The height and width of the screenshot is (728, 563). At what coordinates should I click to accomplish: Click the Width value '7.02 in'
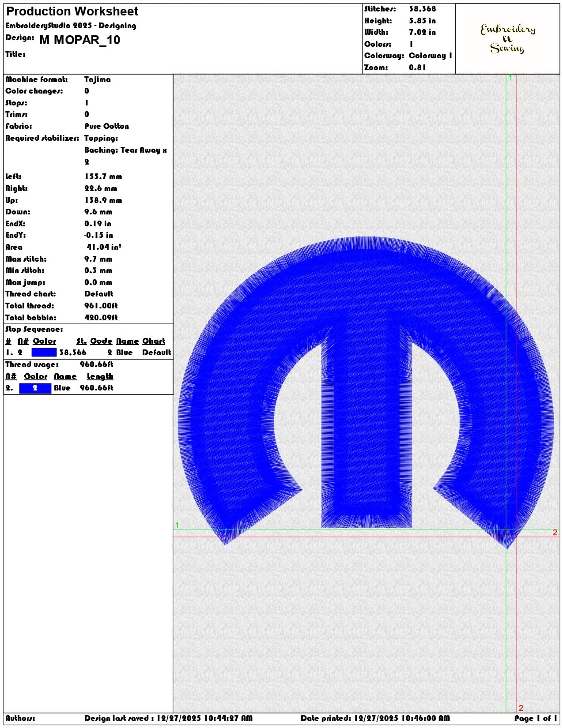(x=422, y=32)
